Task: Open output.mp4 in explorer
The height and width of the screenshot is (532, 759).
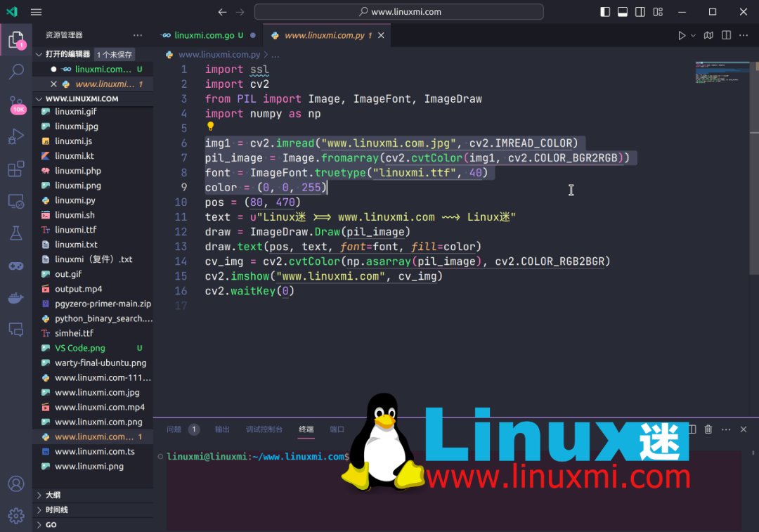Action: (x=93, y=289)
